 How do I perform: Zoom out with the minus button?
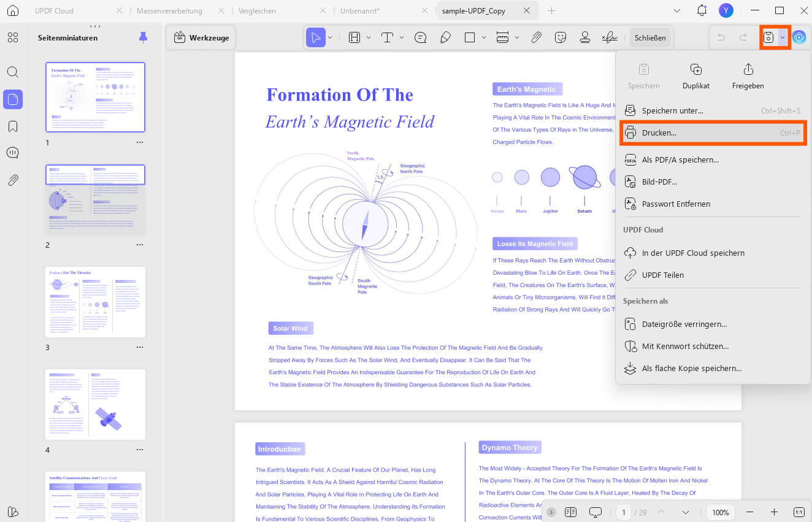tap(749, 512)
